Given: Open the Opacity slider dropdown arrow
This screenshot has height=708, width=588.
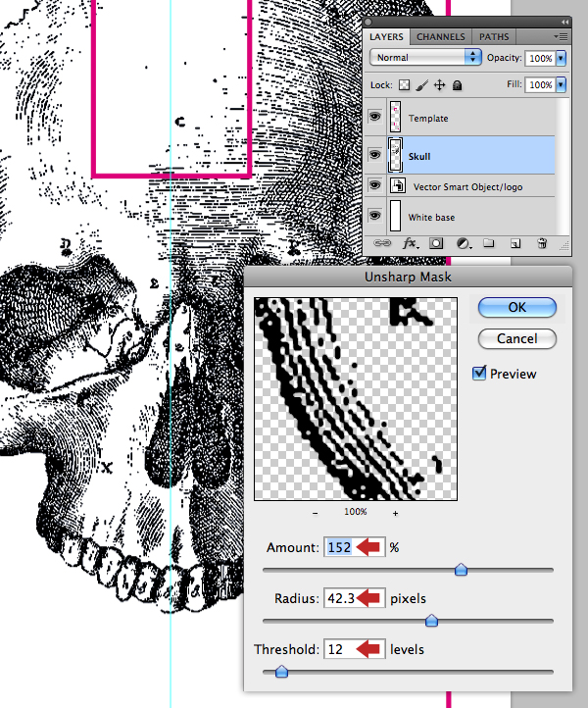Looking at the screenshot, I should (x=561, y=58).
